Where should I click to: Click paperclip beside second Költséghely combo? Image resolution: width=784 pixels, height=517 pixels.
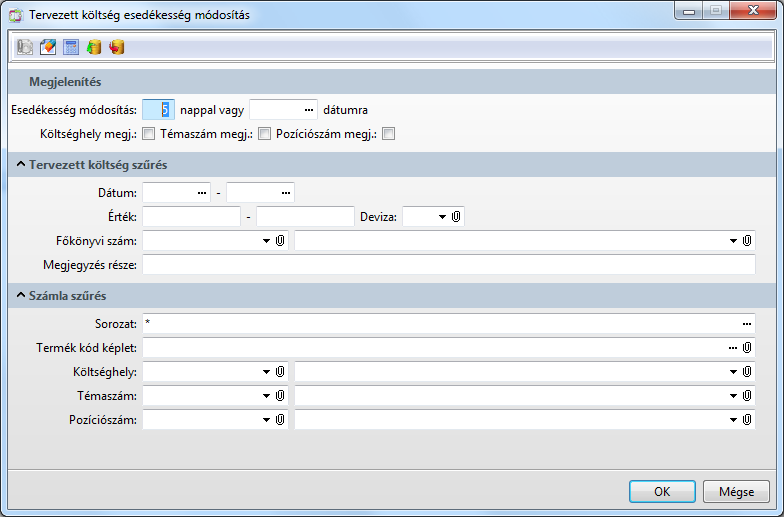point(747,372)
